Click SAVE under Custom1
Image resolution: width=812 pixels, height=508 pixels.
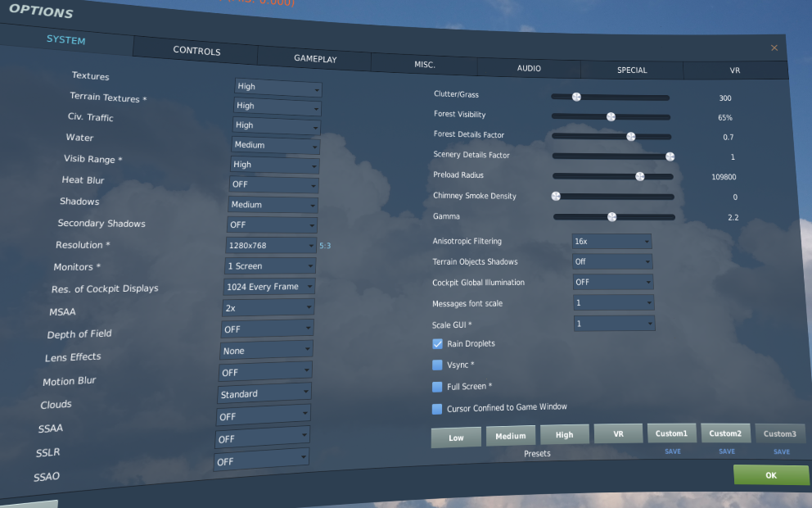click(x=673, y=451)
